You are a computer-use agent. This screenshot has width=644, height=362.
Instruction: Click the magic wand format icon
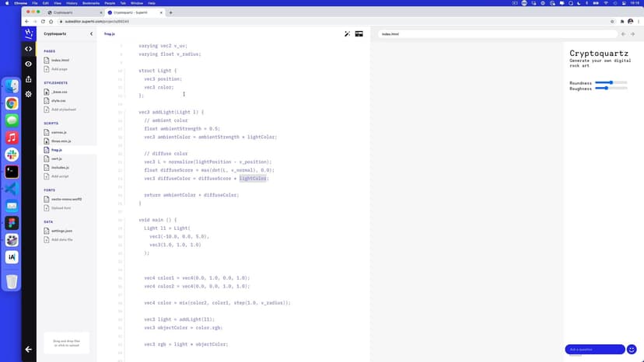(348, 34)
